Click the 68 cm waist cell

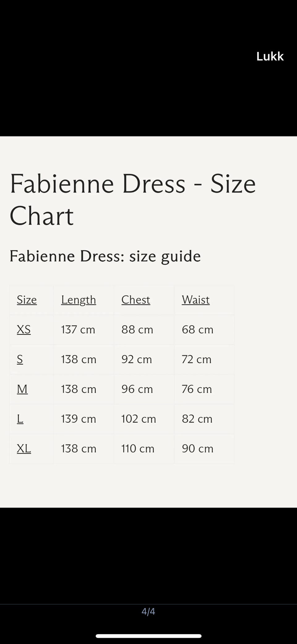(197, 329)
